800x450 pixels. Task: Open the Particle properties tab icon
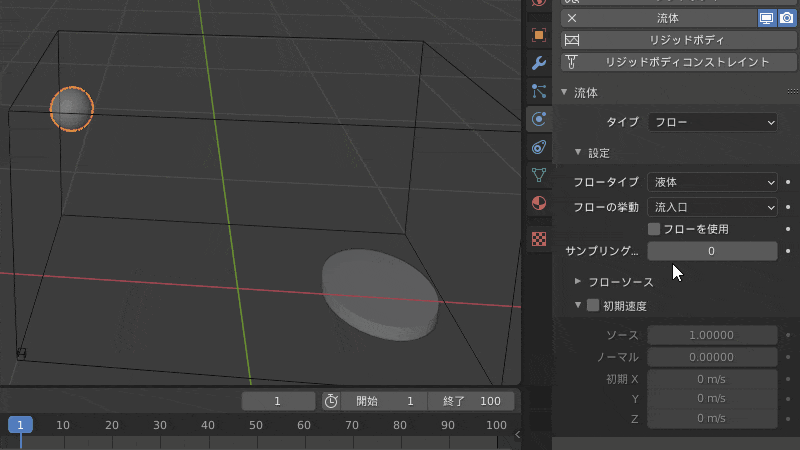pos(538,91)
